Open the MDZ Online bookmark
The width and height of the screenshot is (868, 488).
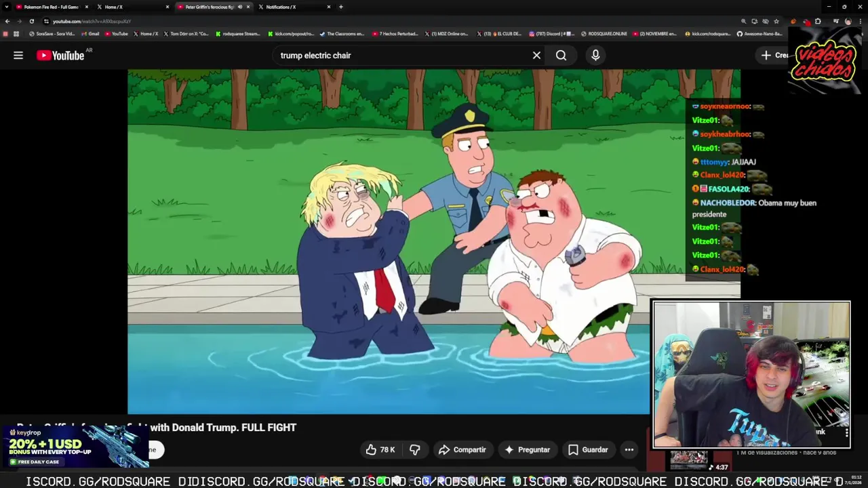tap(448, 34)
